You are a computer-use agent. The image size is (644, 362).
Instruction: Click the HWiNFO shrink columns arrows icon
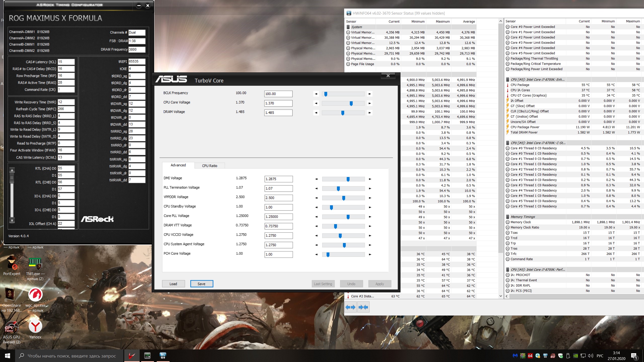363,307
